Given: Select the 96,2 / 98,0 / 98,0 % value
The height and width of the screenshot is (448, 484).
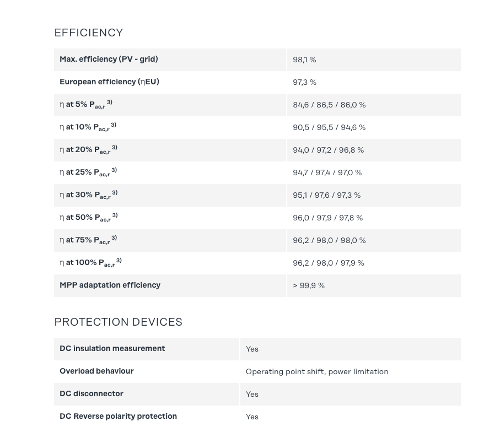Looking at the screenshot, I should (329, 240).
